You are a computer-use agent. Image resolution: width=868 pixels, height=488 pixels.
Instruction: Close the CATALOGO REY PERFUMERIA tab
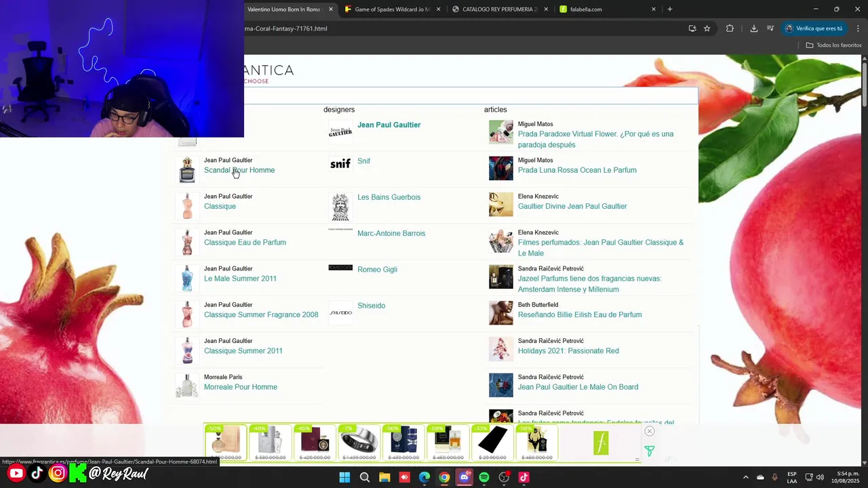pyautogui.click(x=546, y=9)
